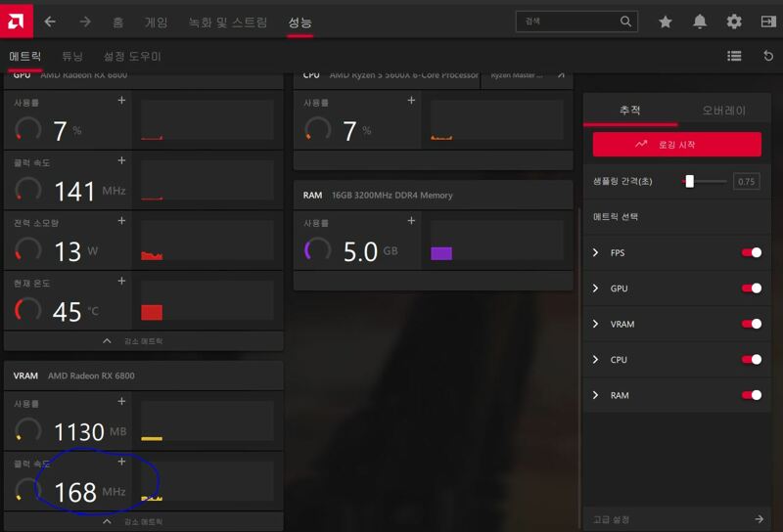The height and width of the screenshot is (532, 783).
Task: Expand the VRAM metric group chevron
Action: point(595,324)
